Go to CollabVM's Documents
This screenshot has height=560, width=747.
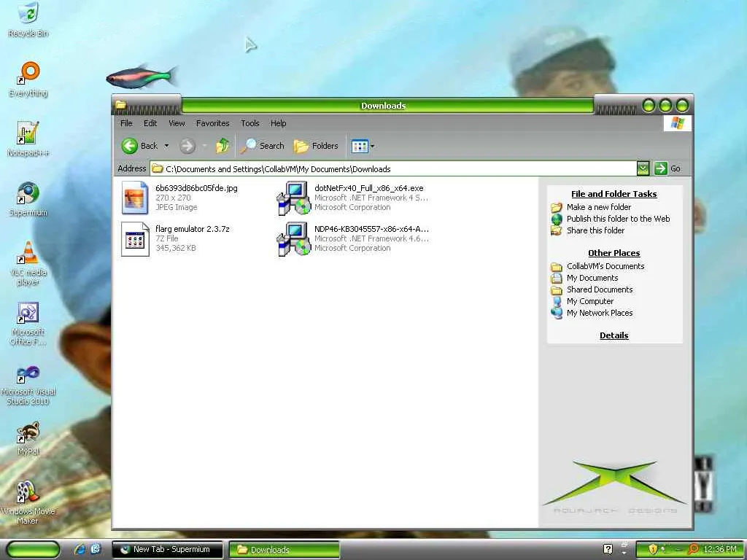[x=605, y=266]
